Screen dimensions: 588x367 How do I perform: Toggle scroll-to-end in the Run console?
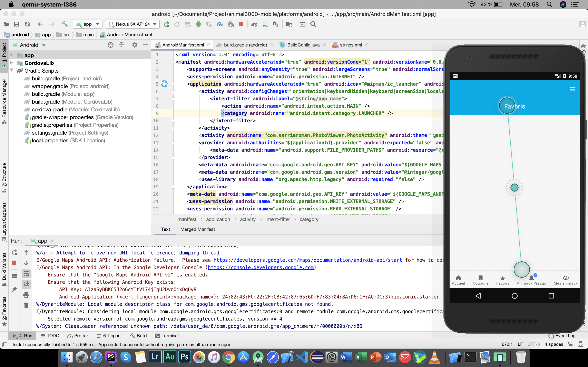click(x=26, y=284)
